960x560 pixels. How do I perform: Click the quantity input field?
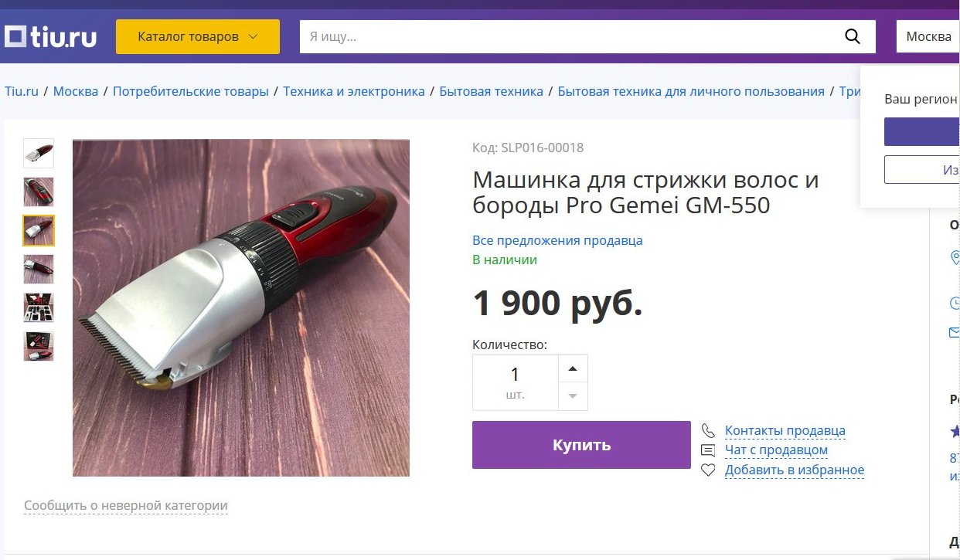coord(515,382)
